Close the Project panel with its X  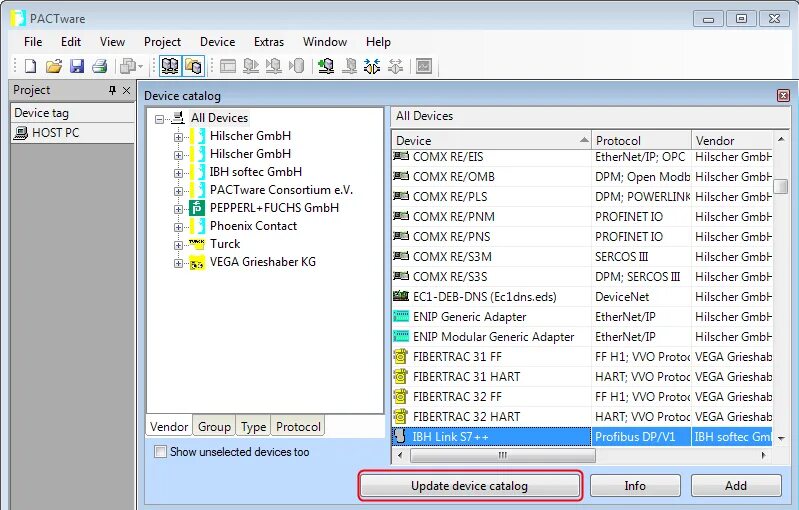point(126,90)
